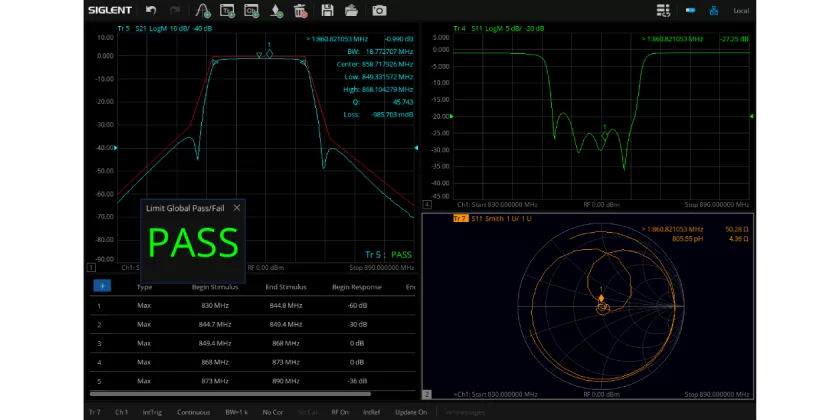840x420 pixels.
Task: Click the open folder icon
Action: (351, 11)
